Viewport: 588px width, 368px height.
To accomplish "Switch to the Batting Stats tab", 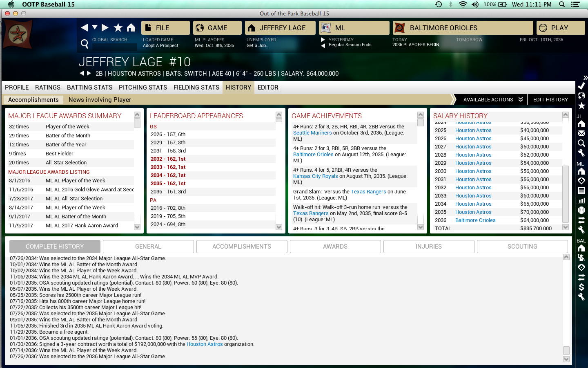I will click(89, 88).
